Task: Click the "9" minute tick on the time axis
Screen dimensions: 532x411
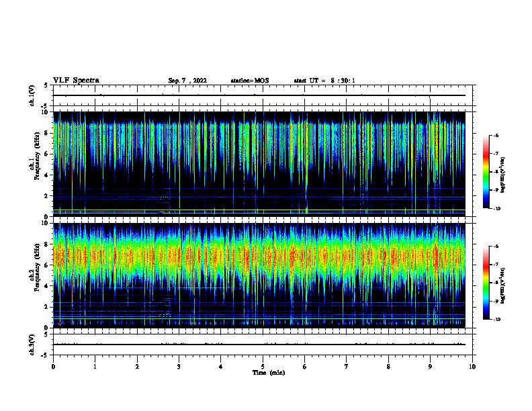Action: (430, 367)
